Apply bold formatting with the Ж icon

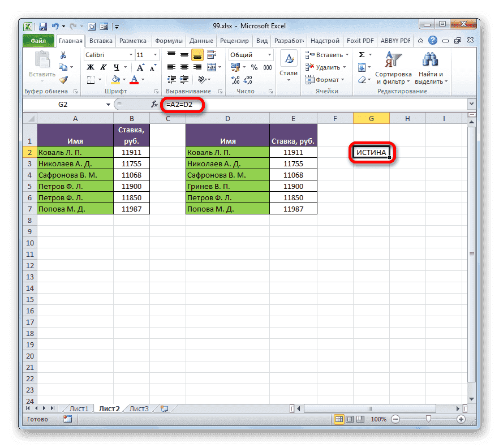coord(90,66)
